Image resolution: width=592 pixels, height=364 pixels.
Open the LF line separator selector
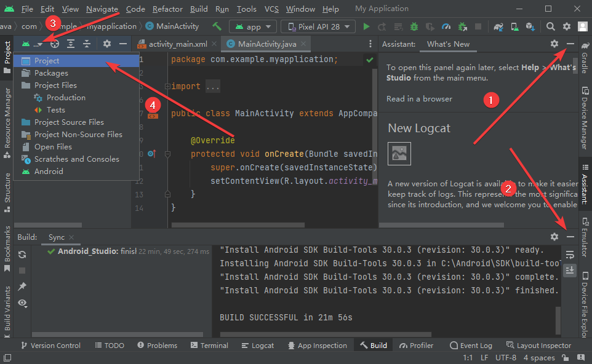(484, 358)
